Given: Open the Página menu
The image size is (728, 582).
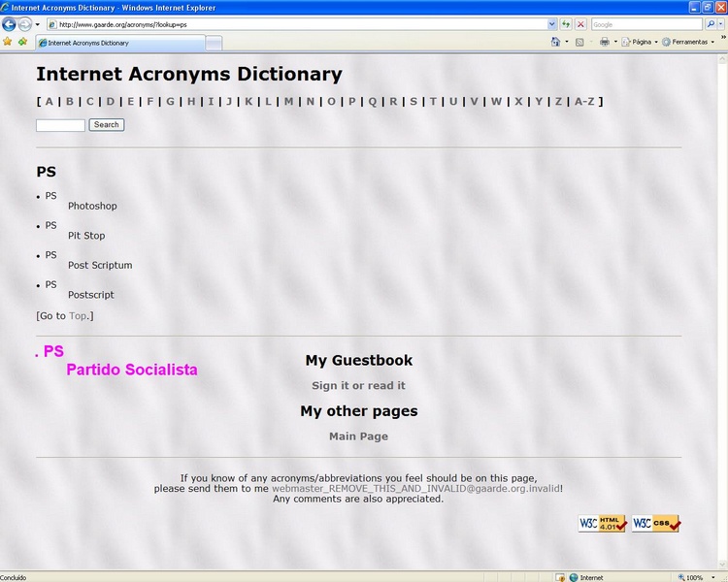Looking at the screenshot, I should [x=640, y=42].
